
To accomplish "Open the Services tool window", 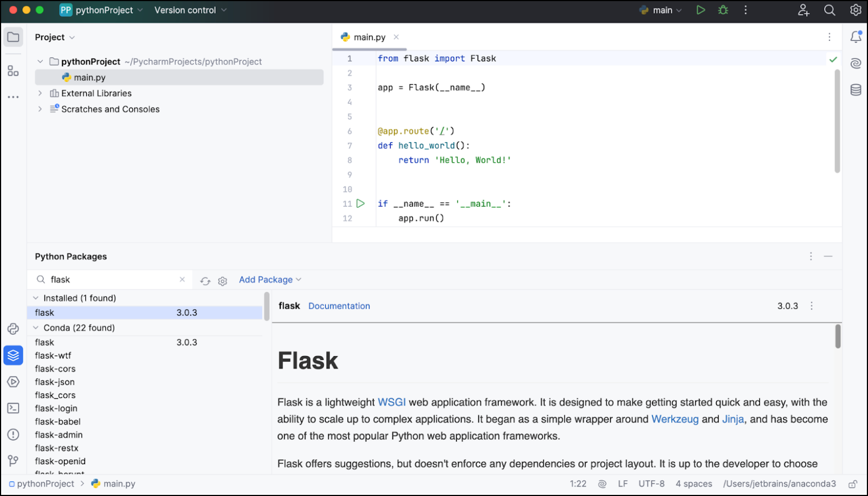I will [x=13, y=381].
